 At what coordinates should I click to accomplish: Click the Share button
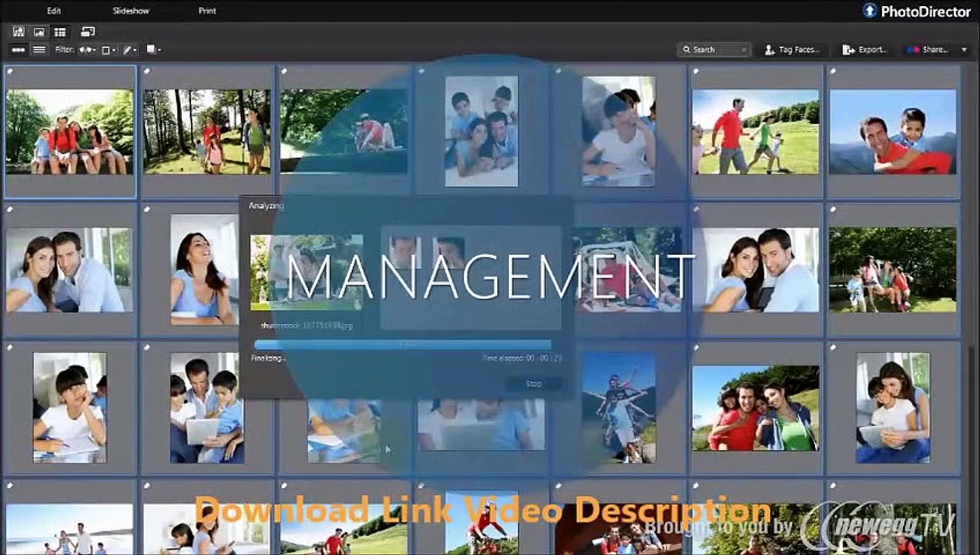click(928, 49)
